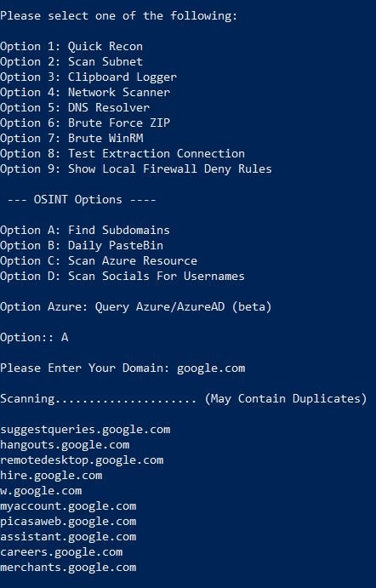Click the suggestqueries.google.com result
The height and width of the screenshot is (588, 376).
click(85, 430)
